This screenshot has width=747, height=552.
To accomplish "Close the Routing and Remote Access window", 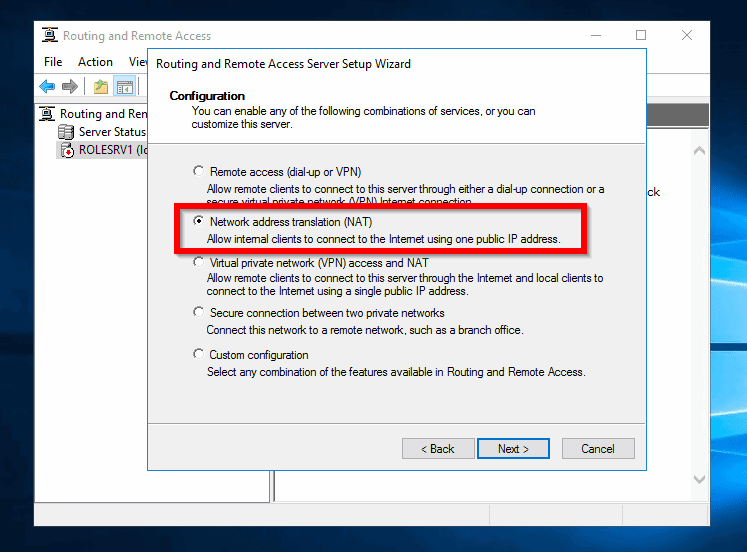I will point(686,35).
